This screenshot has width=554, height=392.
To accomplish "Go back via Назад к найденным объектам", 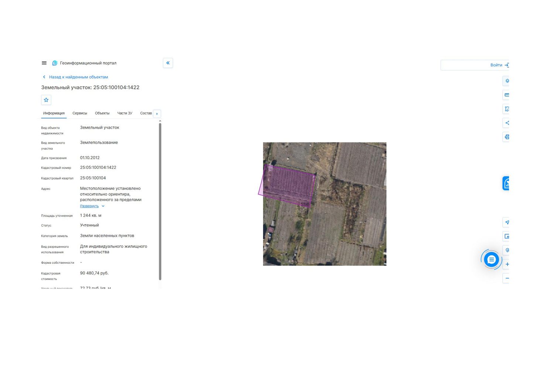I will click(x=79, y=77).
